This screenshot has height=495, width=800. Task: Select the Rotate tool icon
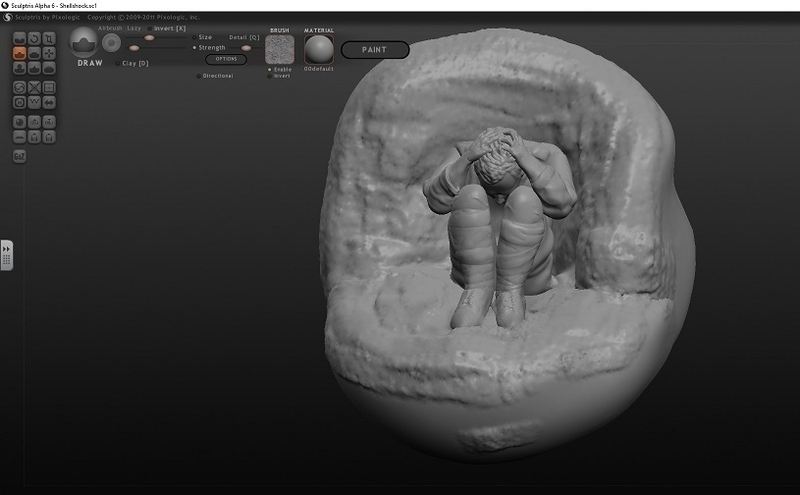[x=34, y=38]
